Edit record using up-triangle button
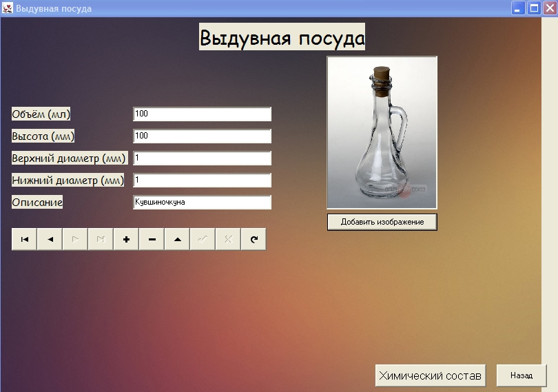Screen dimensions: 558x392 177,239
